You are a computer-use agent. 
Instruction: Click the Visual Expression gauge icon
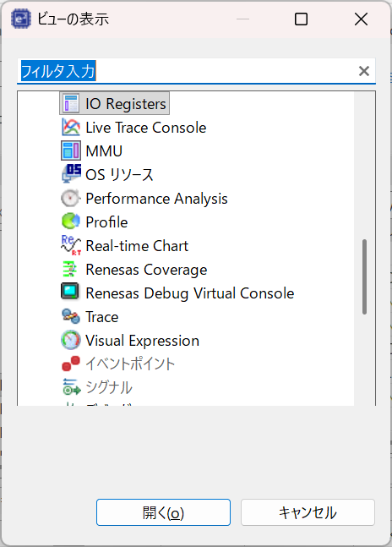(71, 340)
